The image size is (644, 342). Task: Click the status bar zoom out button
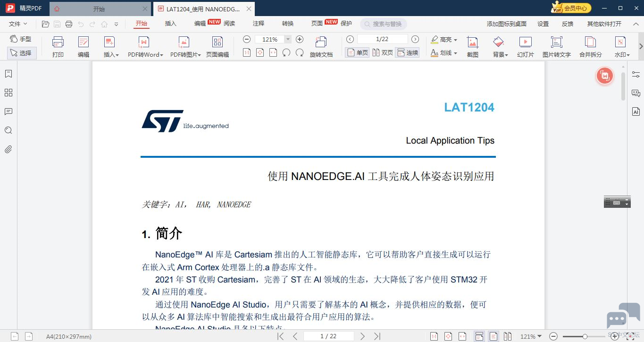click(554, 336)
